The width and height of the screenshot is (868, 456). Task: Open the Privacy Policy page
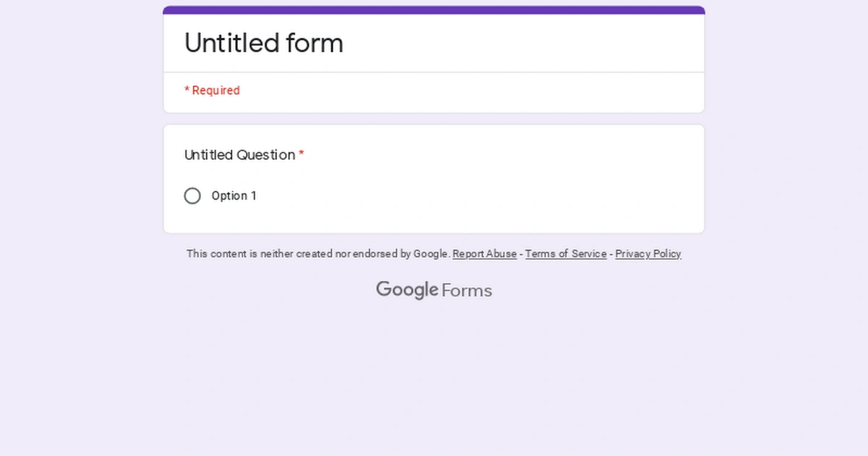point(648,254)
